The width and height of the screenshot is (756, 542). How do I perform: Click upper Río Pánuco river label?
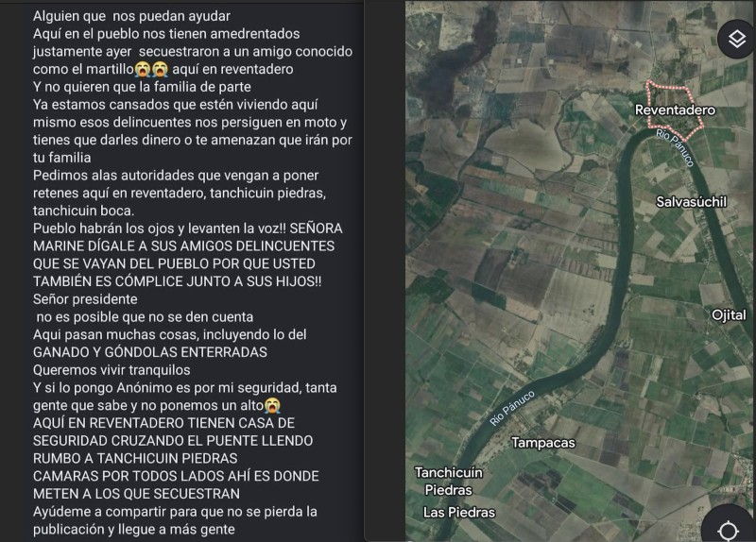coord(675,148)
